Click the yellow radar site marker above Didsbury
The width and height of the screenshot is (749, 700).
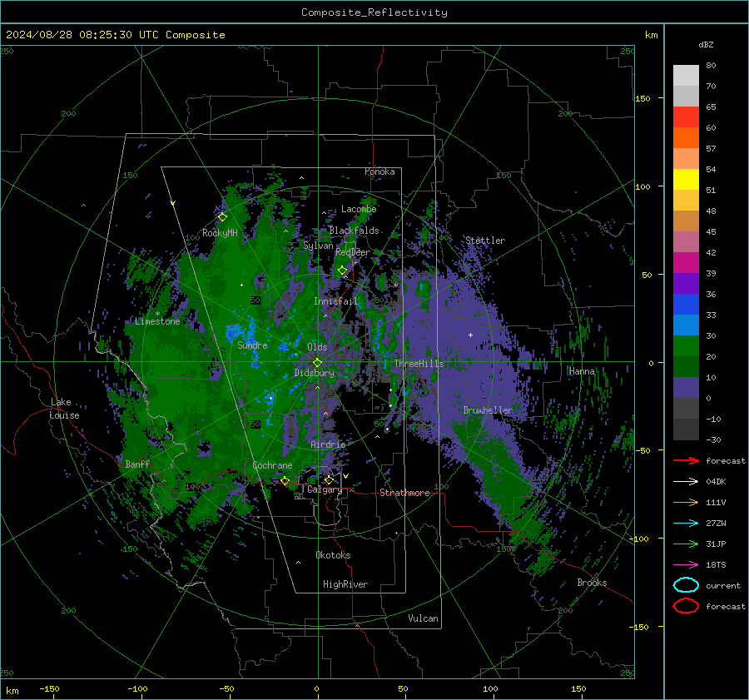coord(317,363)
